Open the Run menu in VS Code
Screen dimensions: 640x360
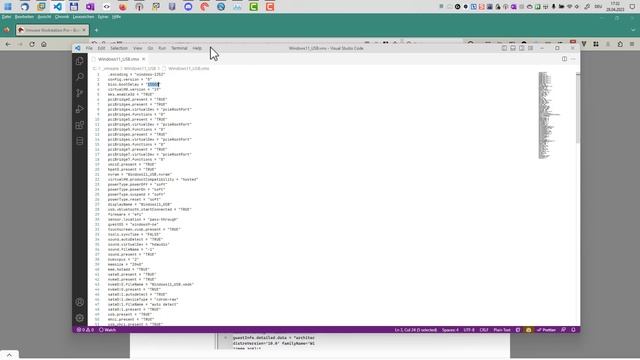[x=162, y=48]
